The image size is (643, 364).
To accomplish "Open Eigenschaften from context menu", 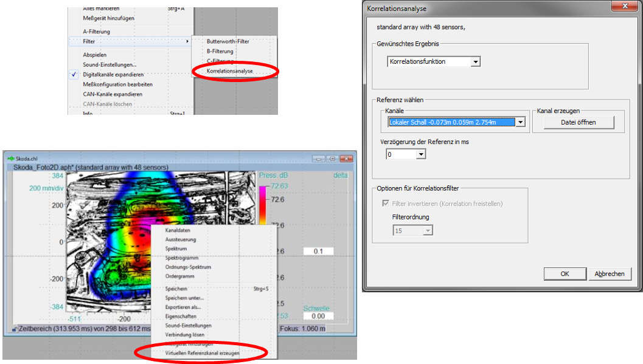I will coord(181,317).
